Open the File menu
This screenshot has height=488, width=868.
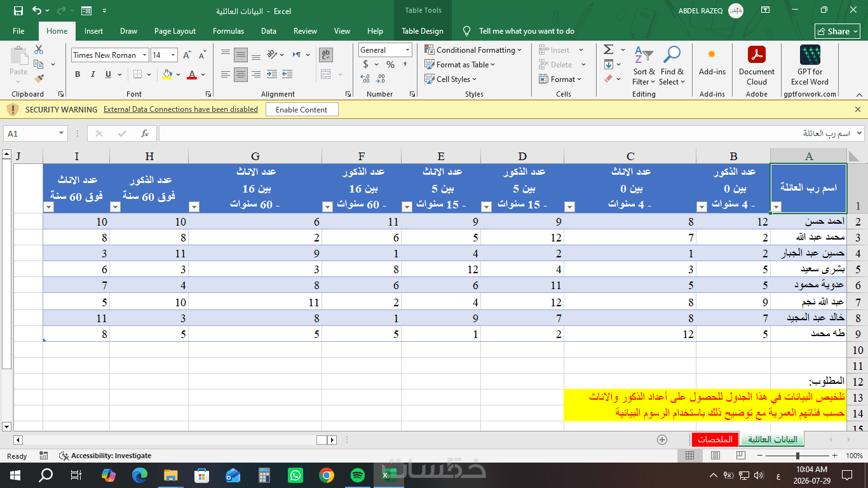18,31
